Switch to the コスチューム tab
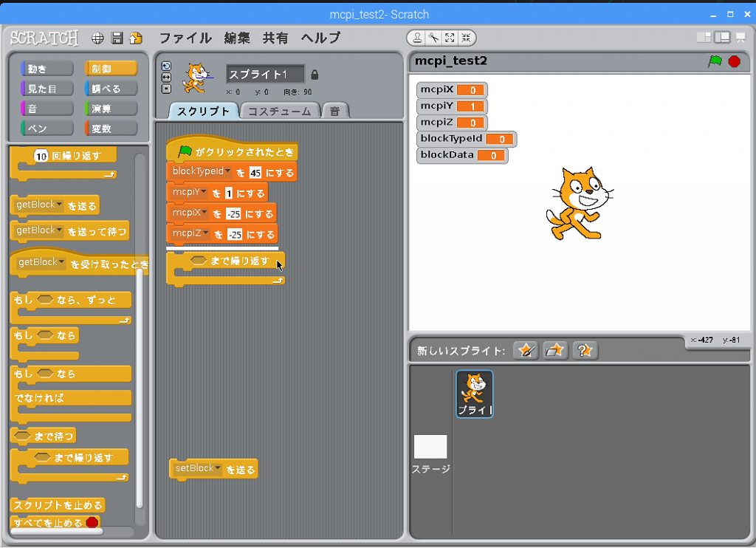The width and height of the screenshot is (756, 548). coord(280,111)
